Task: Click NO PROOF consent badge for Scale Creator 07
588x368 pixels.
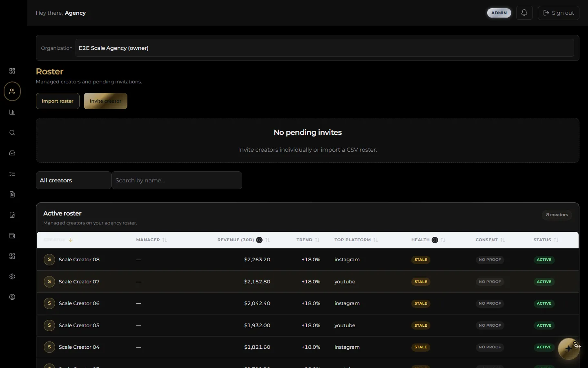Action: tap(490, 282)
